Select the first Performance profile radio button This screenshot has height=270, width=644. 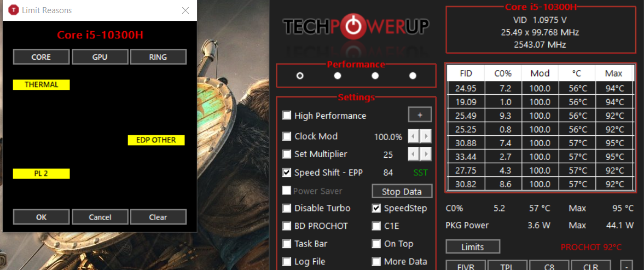[300, 76]
